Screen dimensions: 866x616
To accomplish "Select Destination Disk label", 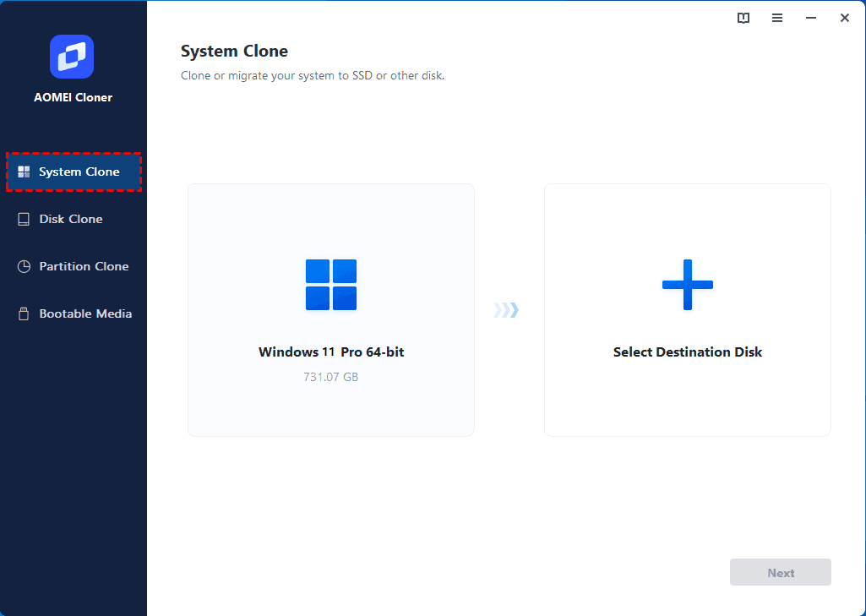I will click(x=688, y=352).
